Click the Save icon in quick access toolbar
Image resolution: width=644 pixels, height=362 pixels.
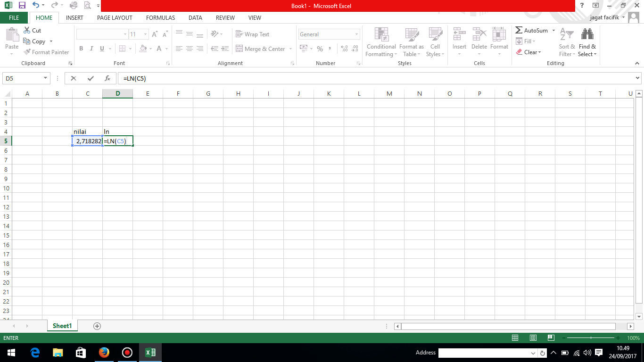pos(22,6)
